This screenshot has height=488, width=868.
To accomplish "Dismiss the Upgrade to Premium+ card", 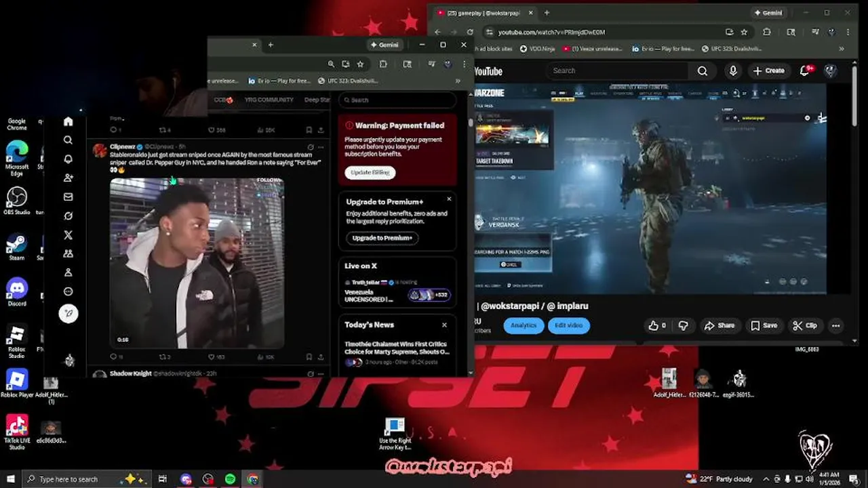I will pyautogui.click(x=449, y=199).
